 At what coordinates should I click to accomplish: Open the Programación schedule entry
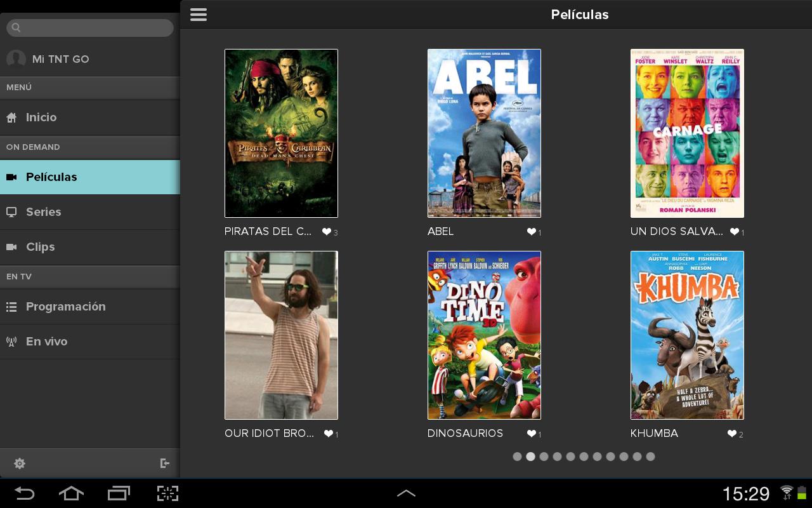tap(65, 307)
